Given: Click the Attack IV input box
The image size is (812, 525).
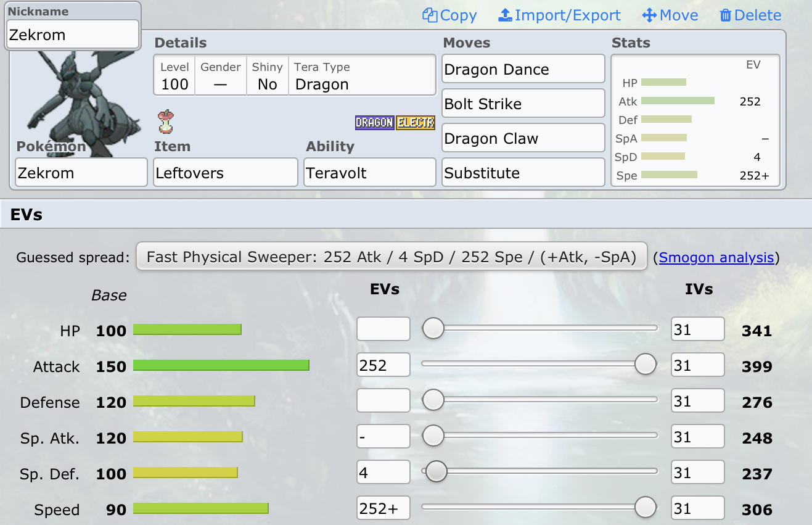Looking at the screenshot, I should (698, 365).
